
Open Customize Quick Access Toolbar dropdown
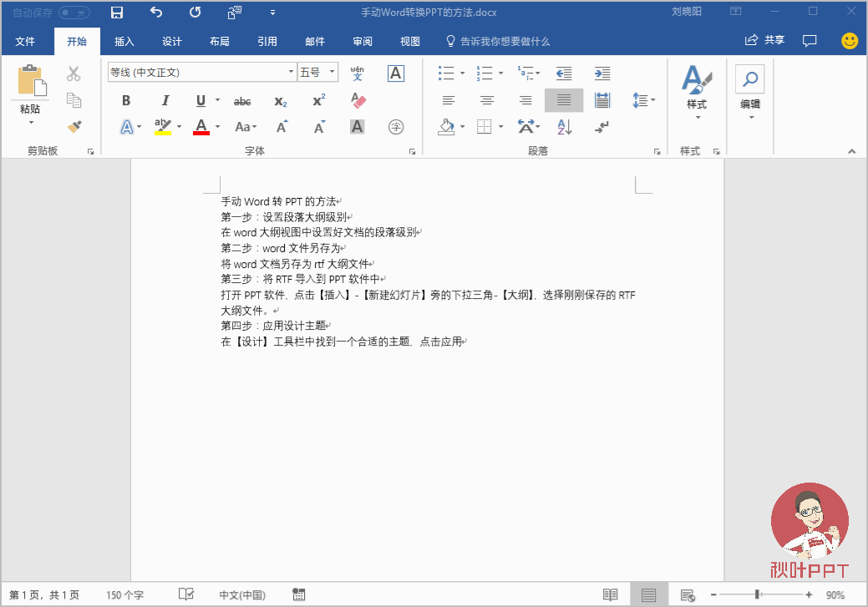pyautogui.click(x=272, y=13)
